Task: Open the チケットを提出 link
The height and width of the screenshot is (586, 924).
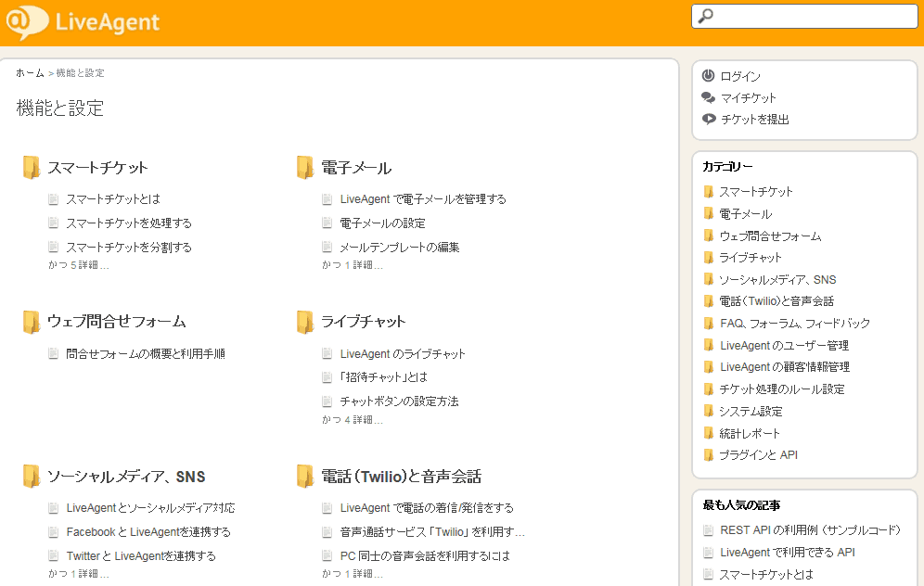Action: pyautogui.click(x=755, y=120)
